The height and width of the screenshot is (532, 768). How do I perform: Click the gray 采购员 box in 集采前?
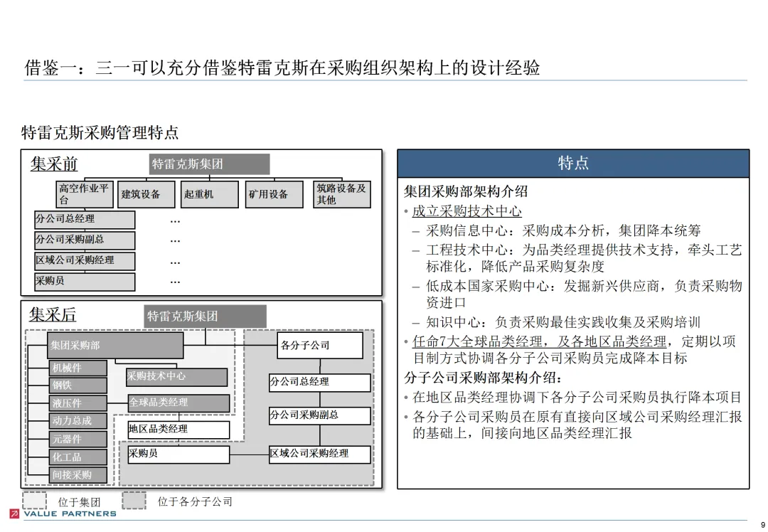pos(85,281)
